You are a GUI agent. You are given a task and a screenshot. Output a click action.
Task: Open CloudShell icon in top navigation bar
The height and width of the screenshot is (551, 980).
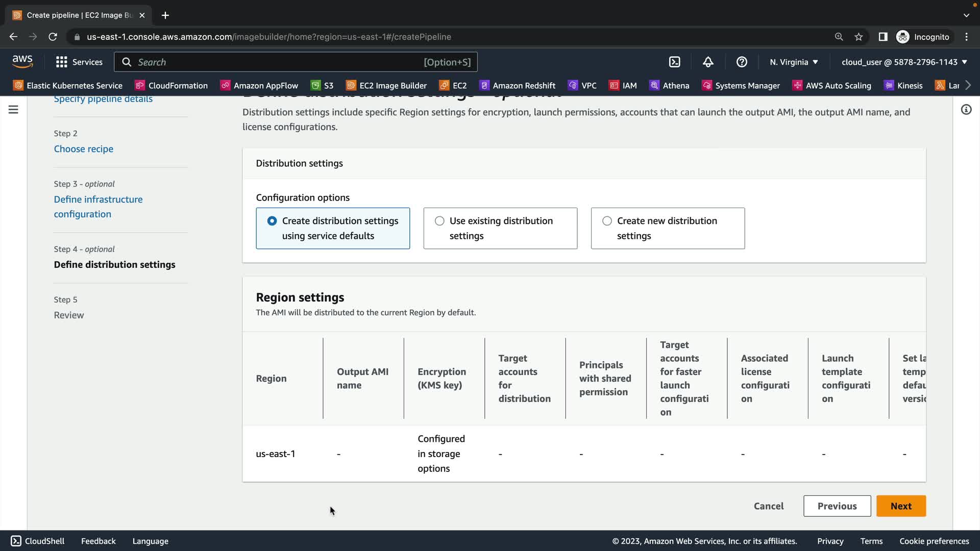click(x=674, y=62)
